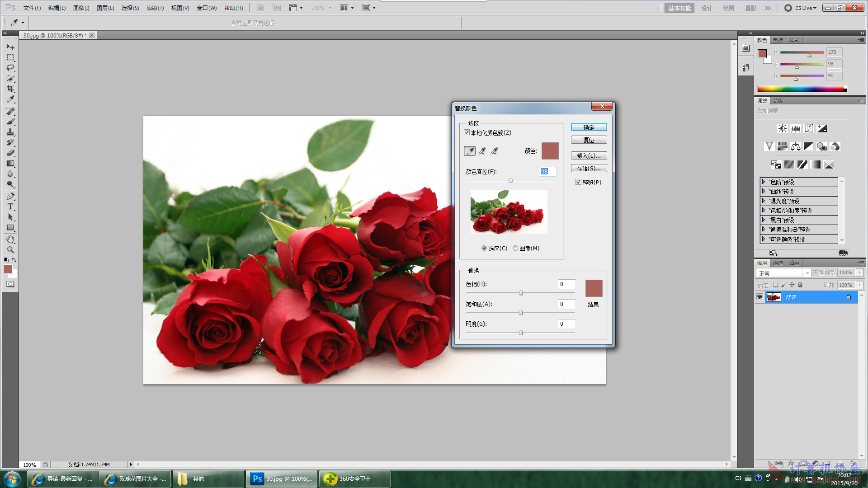Select the Move tool

point(10,47)
